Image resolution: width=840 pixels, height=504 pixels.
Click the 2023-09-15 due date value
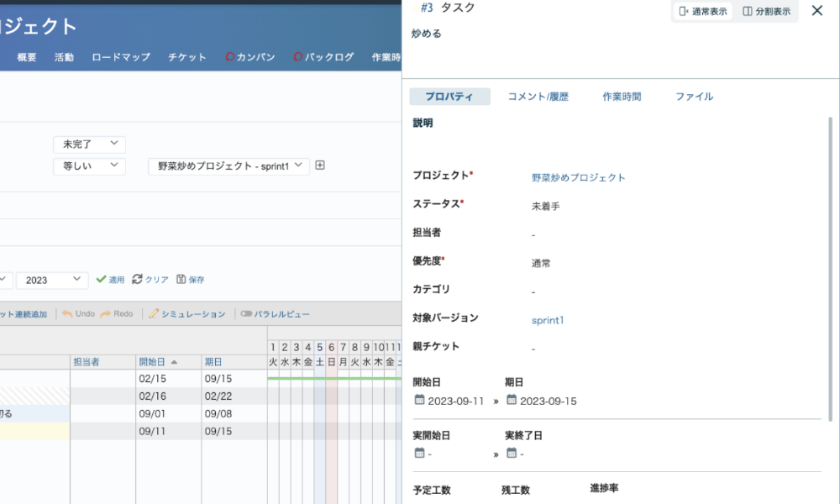548,402
